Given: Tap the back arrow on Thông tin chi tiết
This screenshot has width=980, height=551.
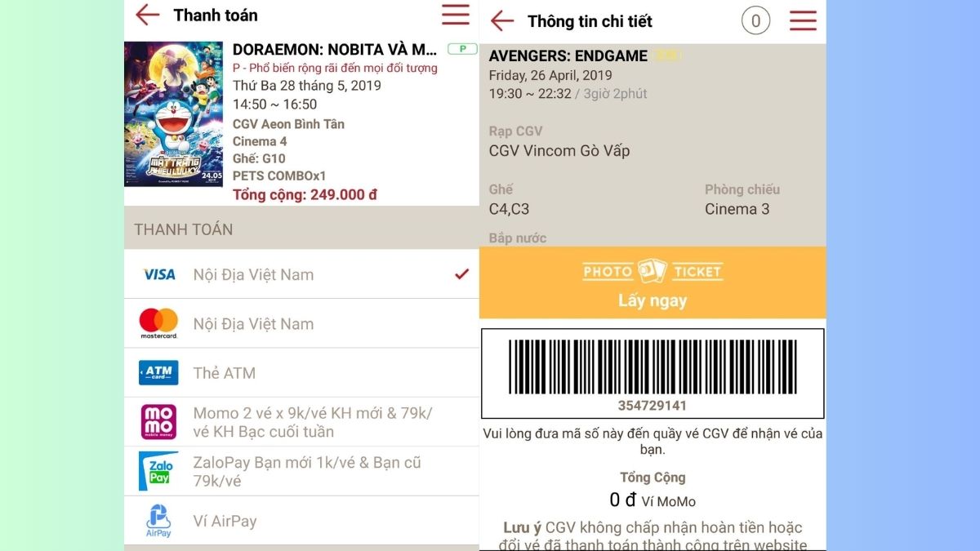Looking at the screenshot, I should (x=501, y=21).
